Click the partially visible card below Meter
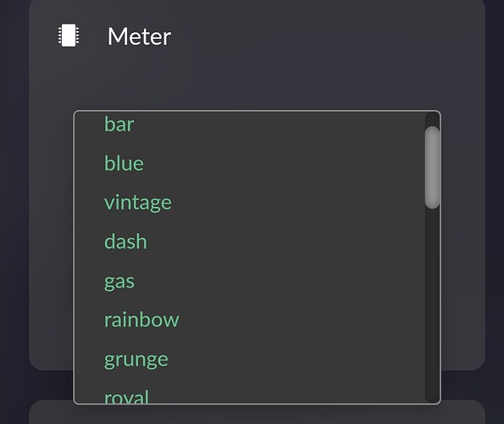 (x=258, y=415)
